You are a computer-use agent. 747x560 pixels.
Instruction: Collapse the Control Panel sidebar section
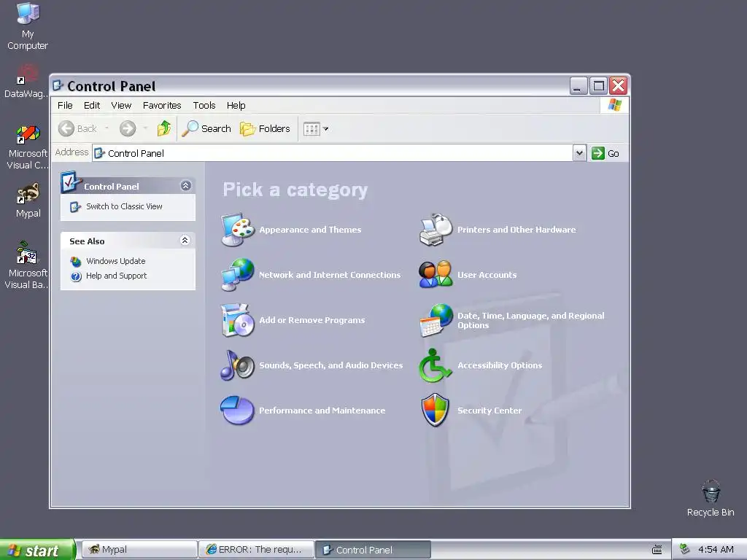(186, 186)
